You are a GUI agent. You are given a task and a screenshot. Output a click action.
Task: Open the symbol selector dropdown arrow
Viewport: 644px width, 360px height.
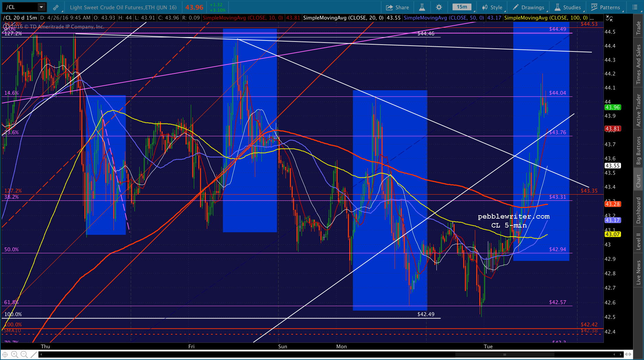pos(42,7)
